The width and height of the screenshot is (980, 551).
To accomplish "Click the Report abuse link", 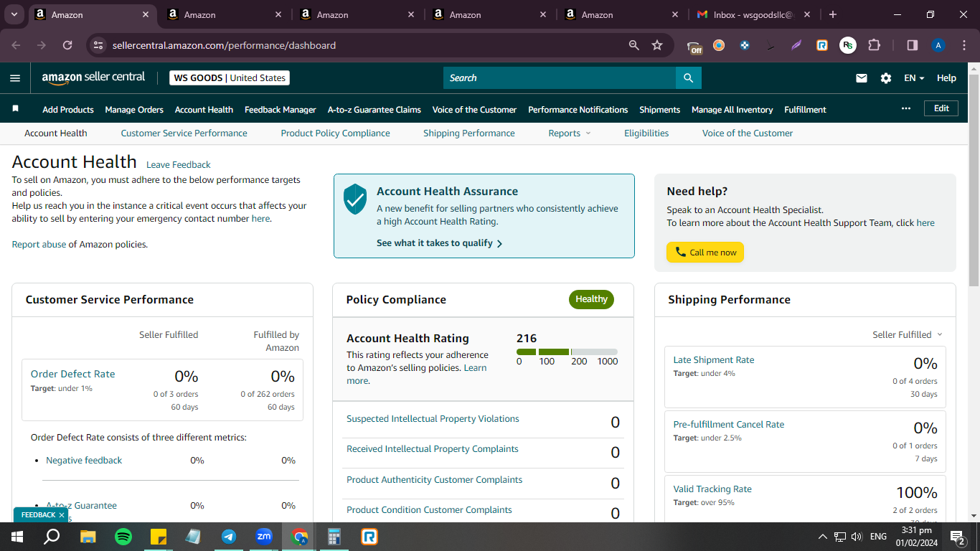I will (x=39, y=245).
